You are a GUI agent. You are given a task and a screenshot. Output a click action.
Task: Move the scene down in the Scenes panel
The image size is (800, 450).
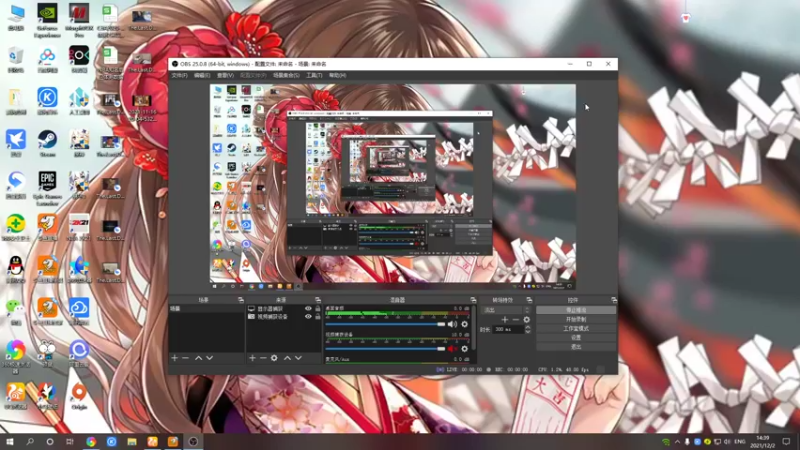209,358
